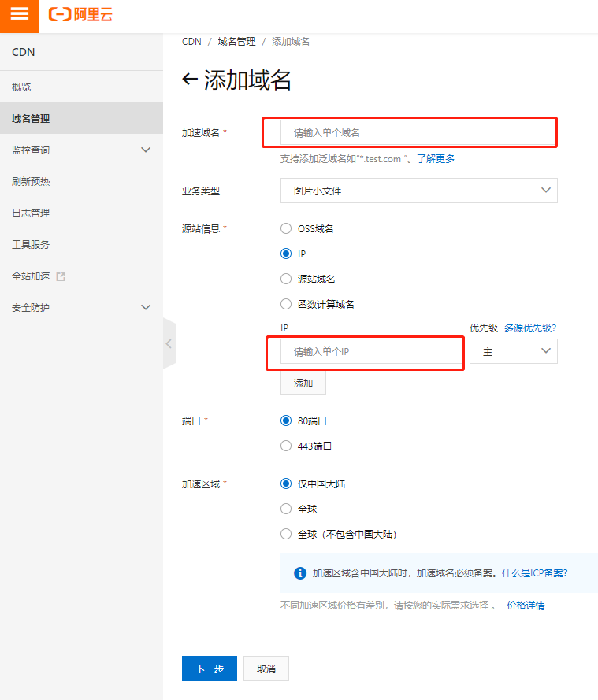Click the info icon in the ICP notice

[x=299, y=573]
